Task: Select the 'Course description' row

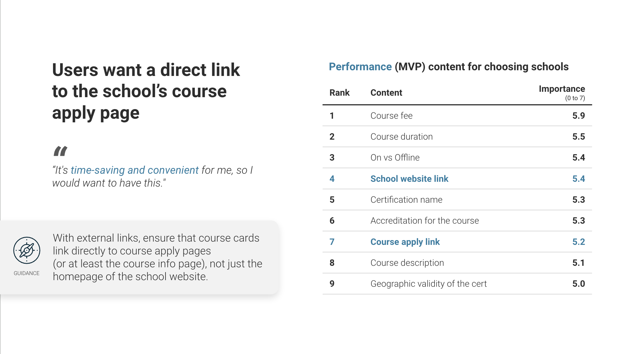Action: [457, 263]
